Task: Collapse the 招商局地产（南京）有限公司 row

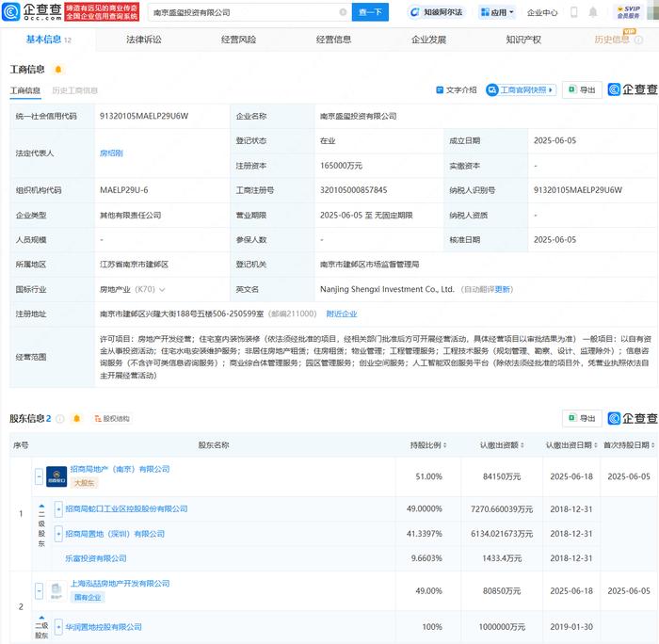Action: (x=40, y=476)
